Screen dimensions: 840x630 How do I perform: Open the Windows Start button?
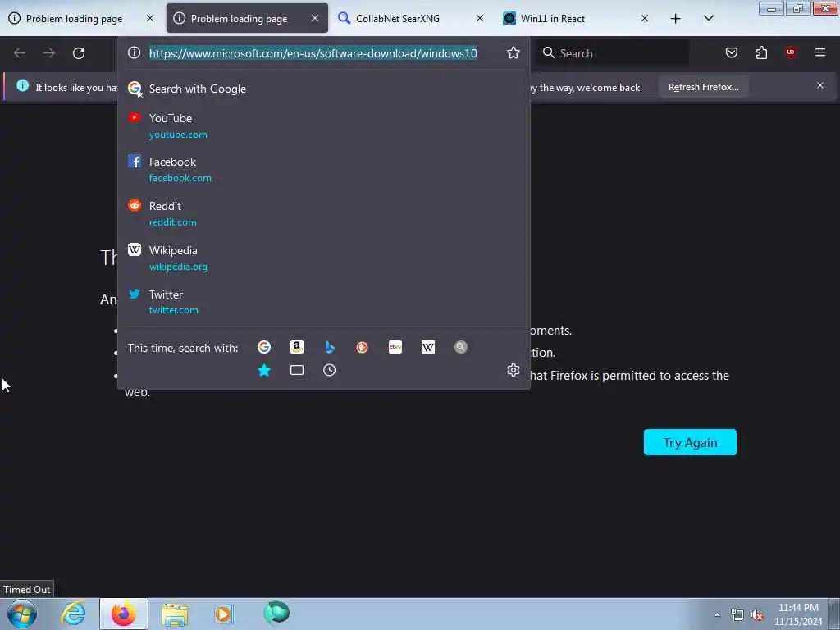(22, 614)
